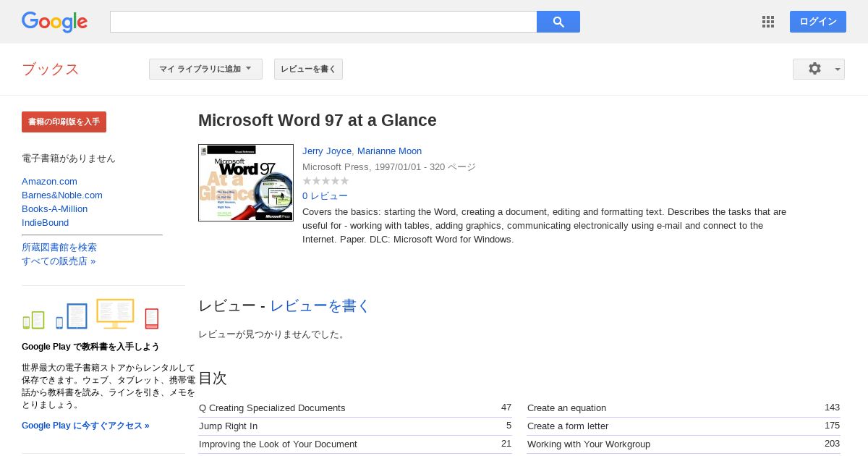Viewport: 868px width, 456px height.
Task: Open Books-A-Million seller link
Action: 54,208
